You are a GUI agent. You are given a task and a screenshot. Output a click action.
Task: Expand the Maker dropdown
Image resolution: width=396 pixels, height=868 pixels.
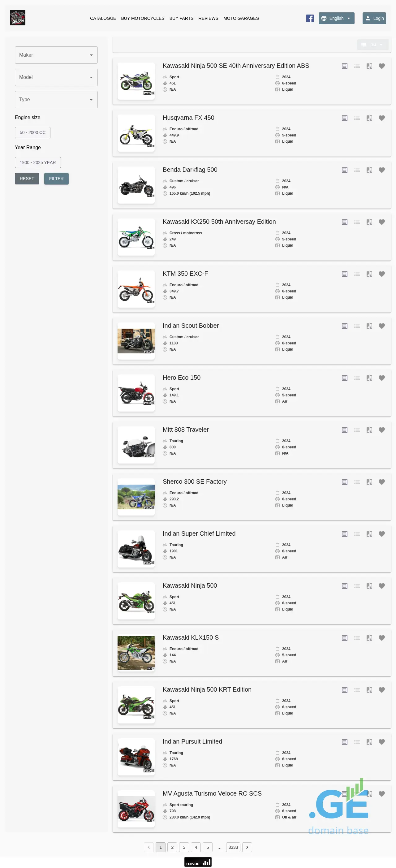click(x=56, y=55)
